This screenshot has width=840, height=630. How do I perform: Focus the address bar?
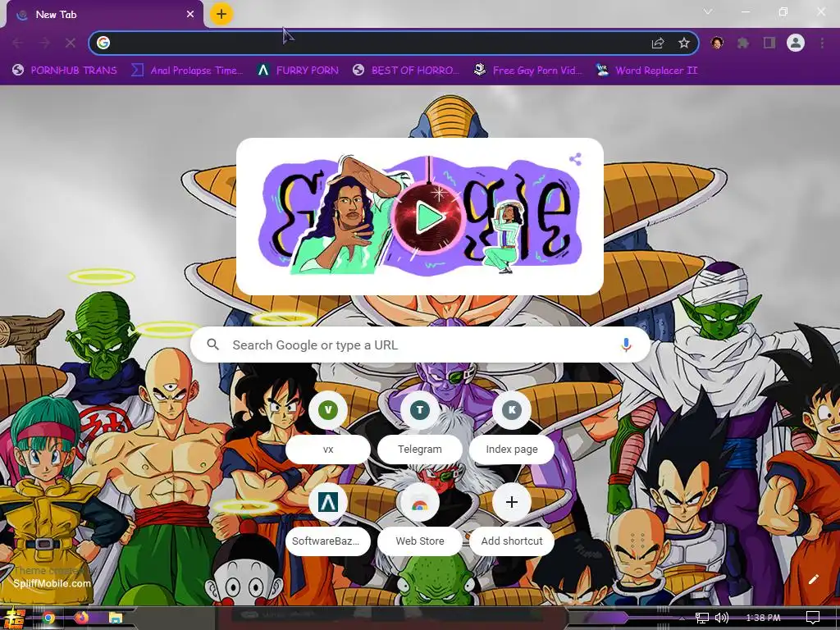394,43
